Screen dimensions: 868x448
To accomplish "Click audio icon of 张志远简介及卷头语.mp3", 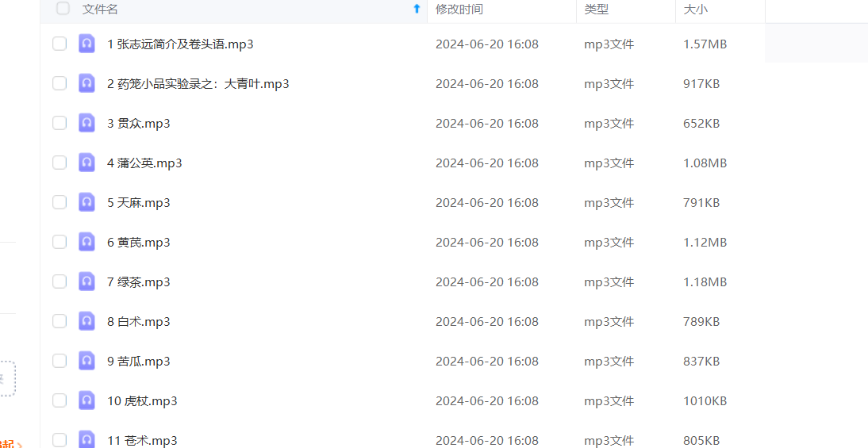I will (86, 44).
